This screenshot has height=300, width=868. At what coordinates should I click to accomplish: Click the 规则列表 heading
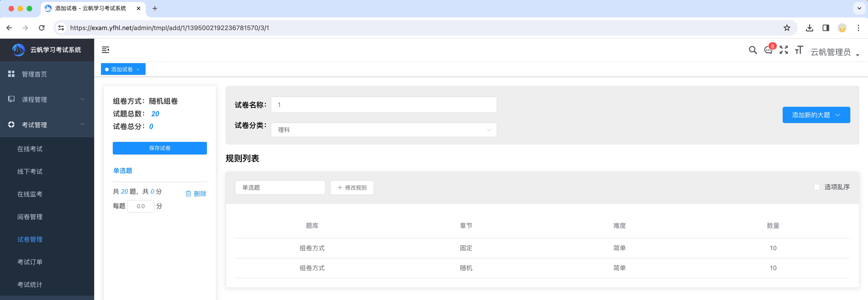(x=242, y=159)
